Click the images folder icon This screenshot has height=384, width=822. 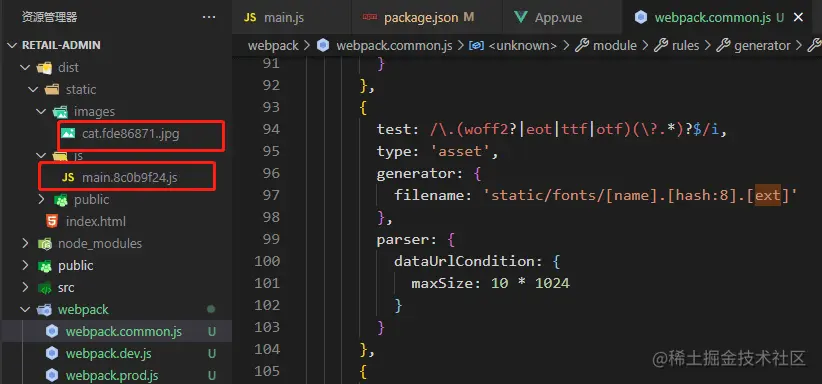60,112
